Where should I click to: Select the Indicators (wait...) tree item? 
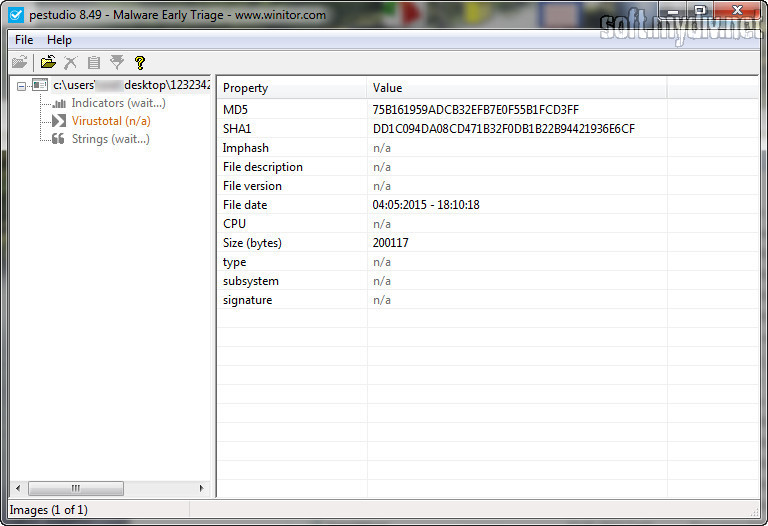tap(119, 103)
